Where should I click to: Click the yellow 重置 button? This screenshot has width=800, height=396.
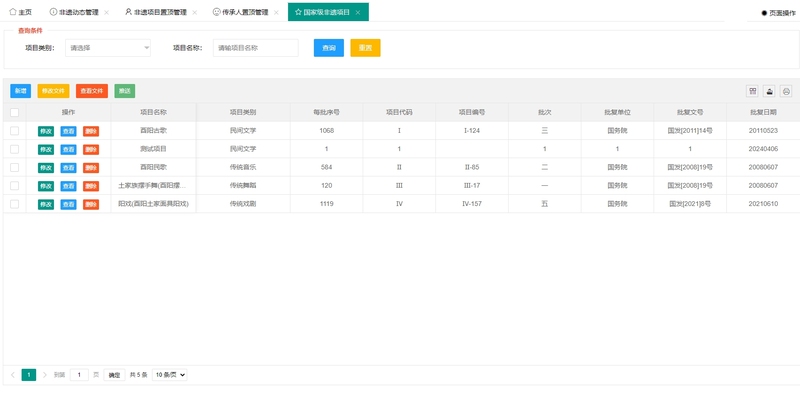(x=365, y=48)
